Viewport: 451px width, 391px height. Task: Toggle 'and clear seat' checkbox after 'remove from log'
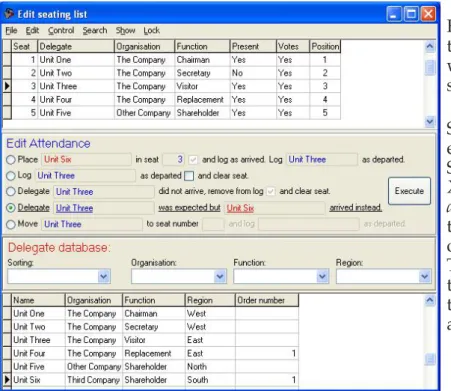click(271, 191)
